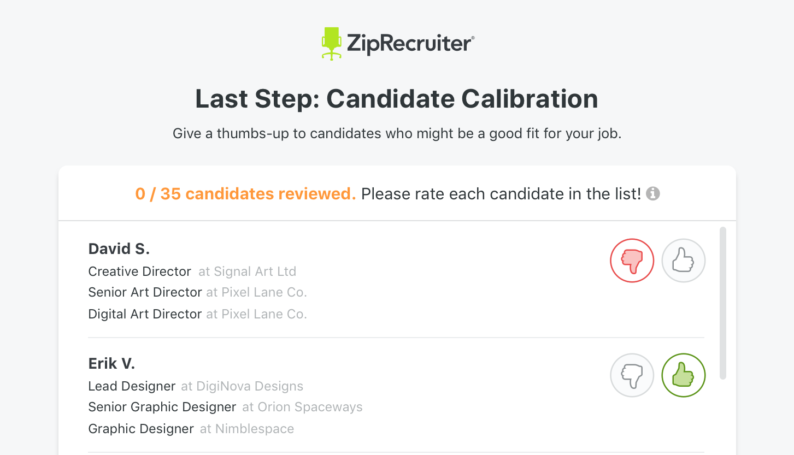Click the Signal Art Ltd company name
Image resolution: width=794 pixels, height=455 pixels.
click(x=255, y=271)
